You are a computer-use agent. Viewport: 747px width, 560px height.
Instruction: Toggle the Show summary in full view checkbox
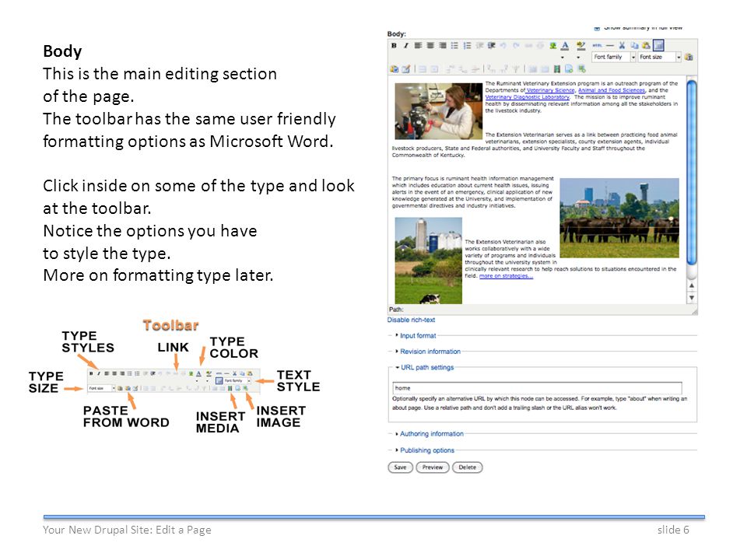pos(597,28)
